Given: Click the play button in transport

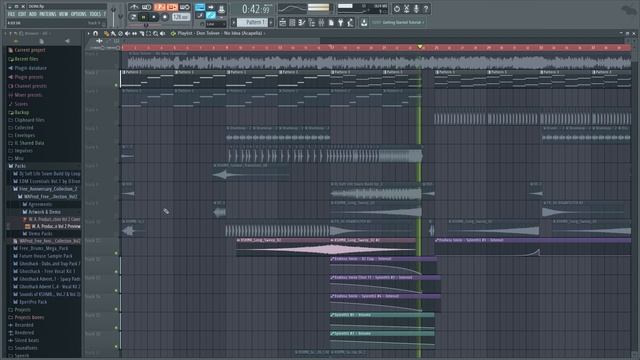Looking at the screenshot, I should point(144,17).
